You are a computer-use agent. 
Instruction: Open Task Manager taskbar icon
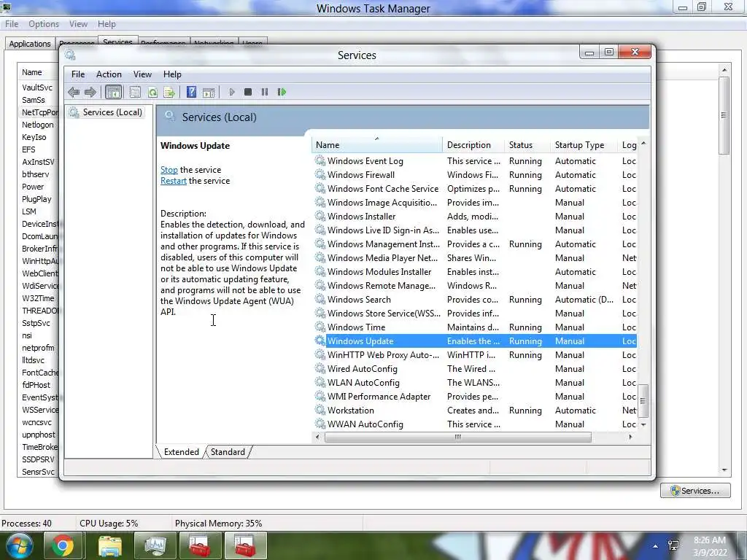pos(155,545)
